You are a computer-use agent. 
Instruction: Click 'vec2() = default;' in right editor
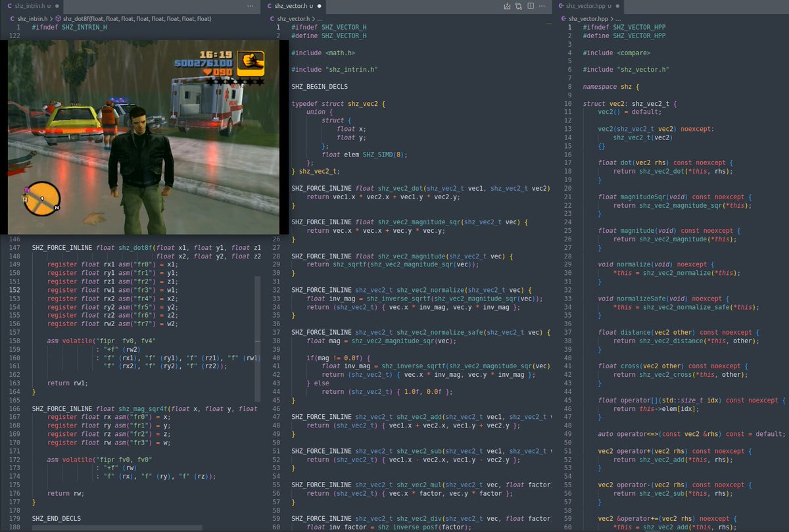pyautogui.click(x=629, y=112)
